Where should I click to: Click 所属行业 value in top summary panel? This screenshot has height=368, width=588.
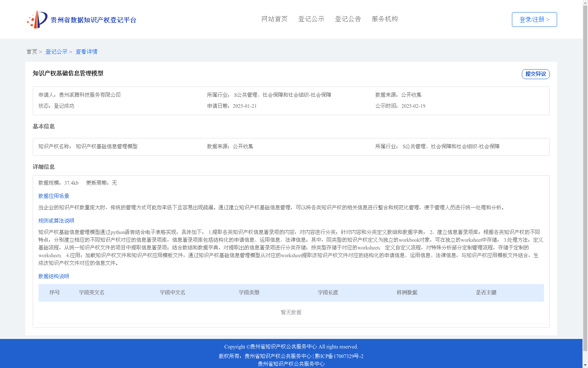pyautogui.click(x=283, y=95)
